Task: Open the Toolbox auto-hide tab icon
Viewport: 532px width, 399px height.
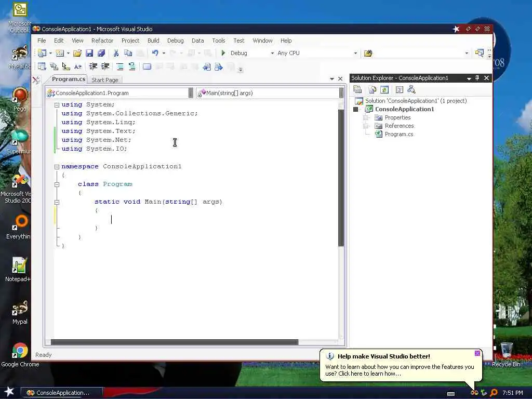Action: tap(36, 80)
